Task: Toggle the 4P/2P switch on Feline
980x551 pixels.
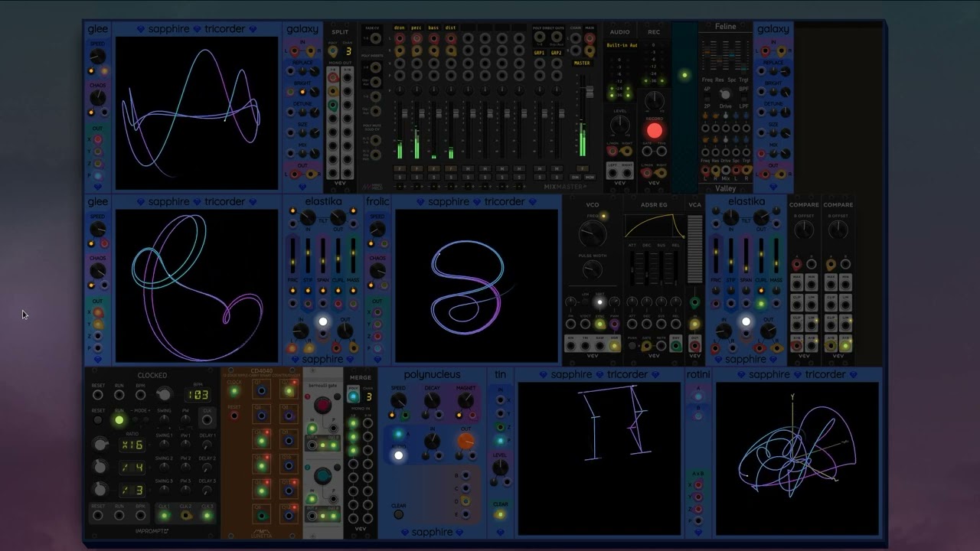Action: [x=707, y=97]
